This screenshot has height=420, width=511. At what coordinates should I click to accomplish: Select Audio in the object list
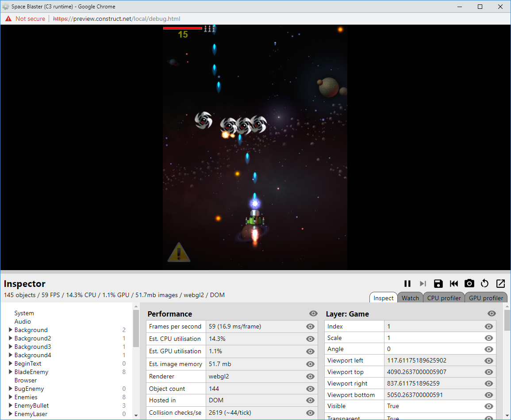pos(23,321)
